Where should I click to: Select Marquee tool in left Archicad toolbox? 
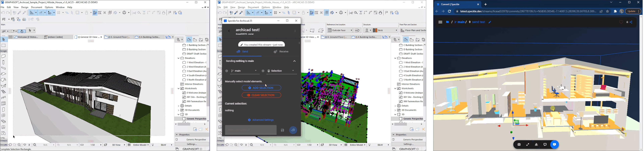4,45
